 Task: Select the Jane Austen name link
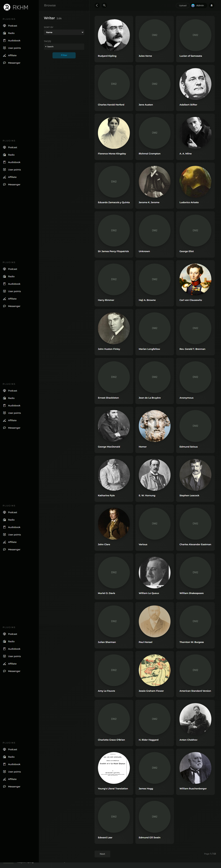146,105
